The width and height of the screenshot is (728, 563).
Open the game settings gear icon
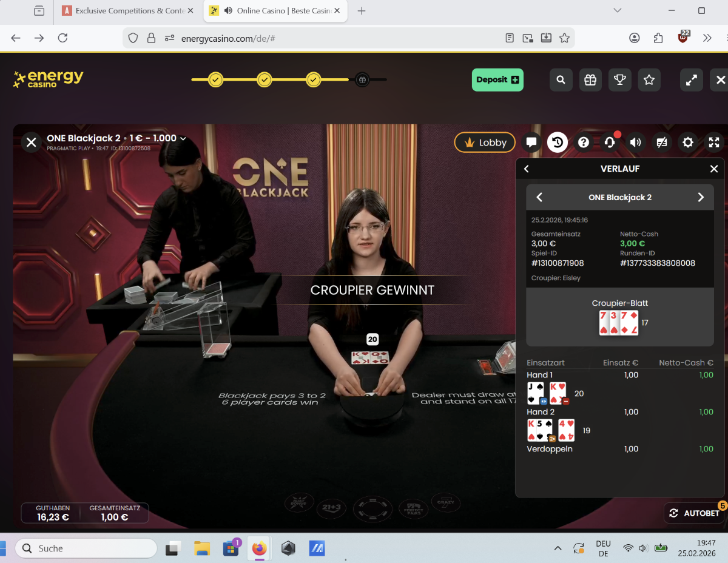coord(688,143)
